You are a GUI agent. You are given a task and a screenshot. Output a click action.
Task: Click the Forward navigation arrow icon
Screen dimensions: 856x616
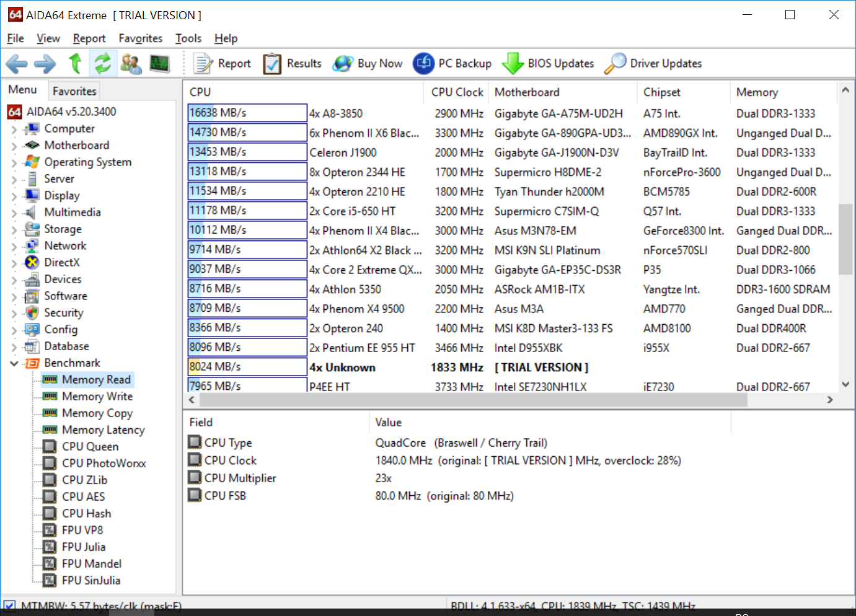point(45,63)
